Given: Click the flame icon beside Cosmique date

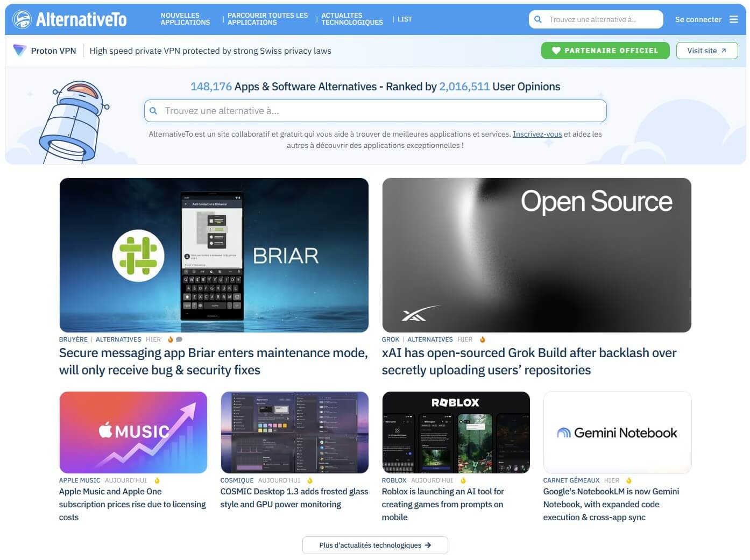Looking at the screenshot, I should (310, 480).
